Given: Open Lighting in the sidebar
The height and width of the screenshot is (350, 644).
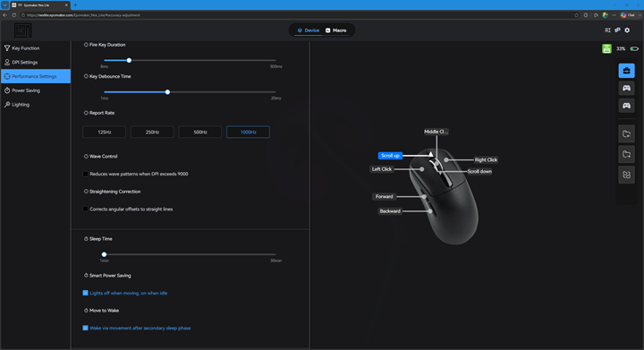Looking at the screenshot, I should pos(36,105).
